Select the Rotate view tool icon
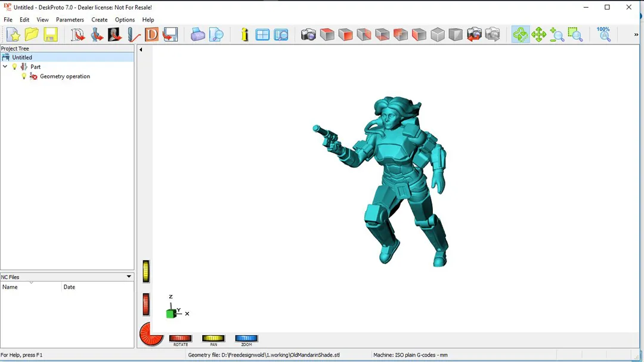 [520, 35]
